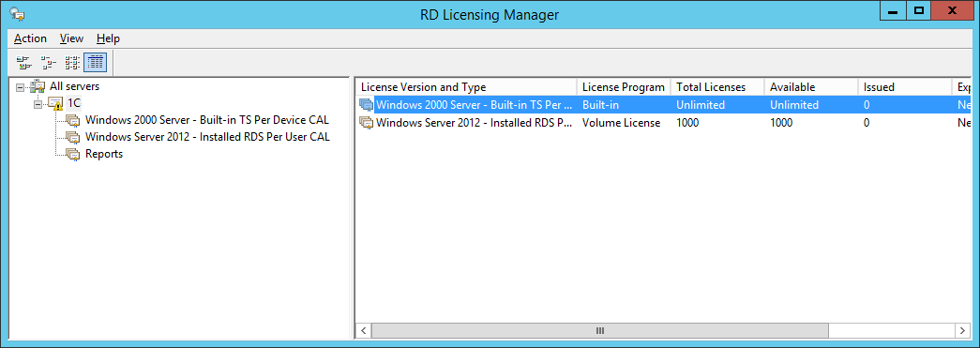Viewport: 980px width, 348px height.
Task: Select Windows 2000 Server Per Device CAL tree item
Action: pos(207,120)
